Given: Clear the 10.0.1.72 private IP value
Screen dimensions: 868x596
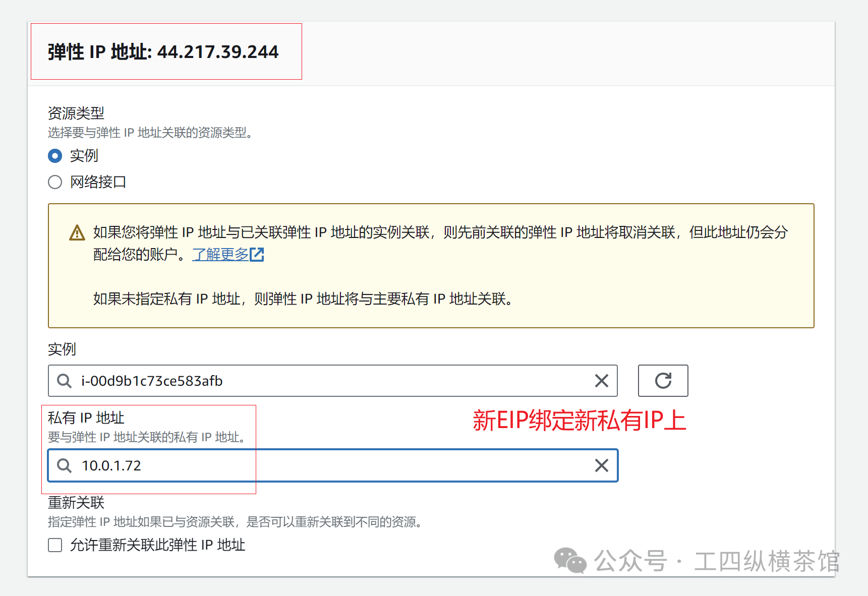Looking at the screenshot, I should 601,465.
